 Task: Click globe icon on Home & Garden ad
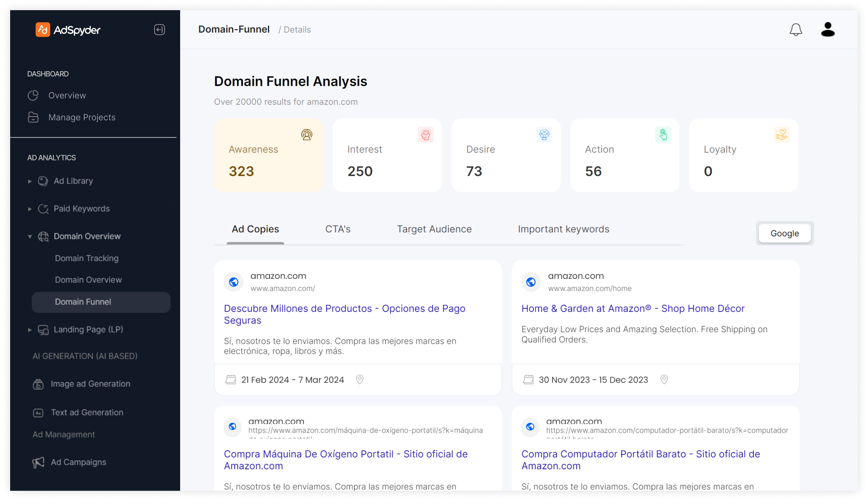click(531, 282)
